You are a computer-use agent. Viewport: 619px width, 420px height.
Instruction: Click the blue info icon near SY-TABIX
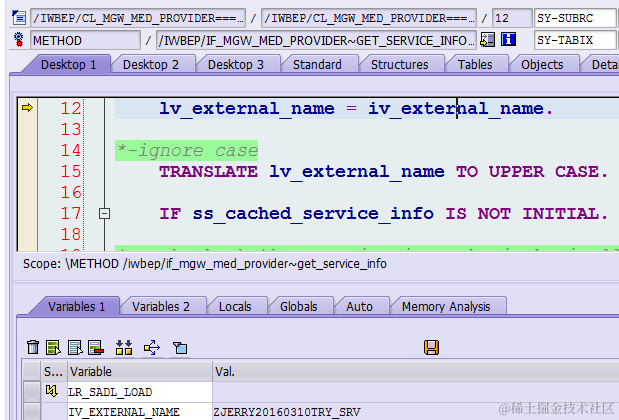[x=508, y=39]
